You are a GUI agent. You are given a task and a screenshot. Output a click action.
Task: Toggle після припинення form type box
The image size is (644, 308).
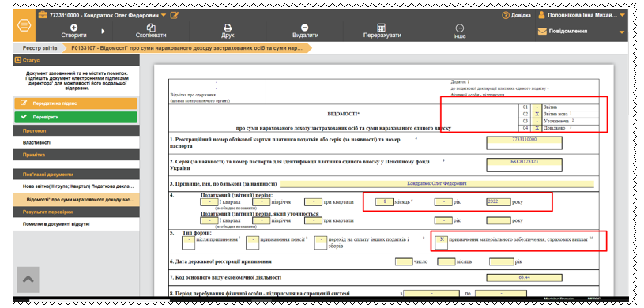click(189, 242)
